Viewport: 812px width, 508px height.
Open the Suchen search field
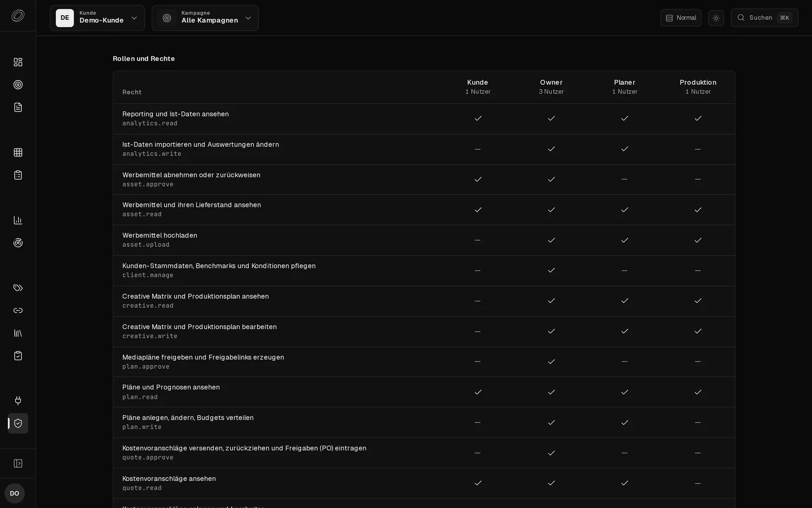(x=764, y=18)
